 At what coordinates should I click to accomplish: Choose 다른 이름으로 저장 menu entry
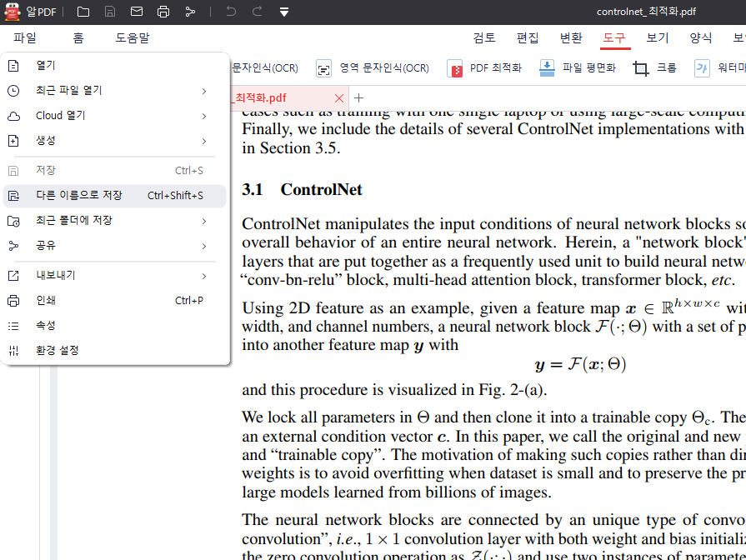pyautogui.click(x=114, y=196)
